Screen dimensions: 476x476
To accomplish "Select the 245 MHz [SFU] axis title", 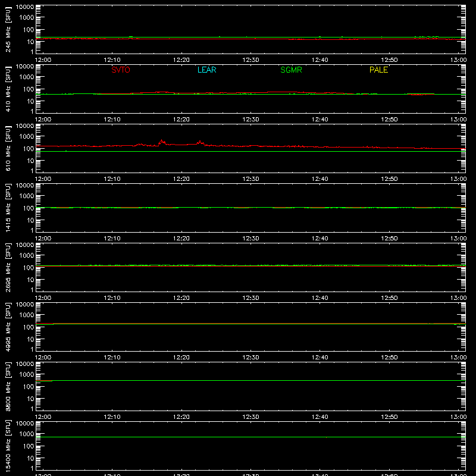I will click(8, 29).
